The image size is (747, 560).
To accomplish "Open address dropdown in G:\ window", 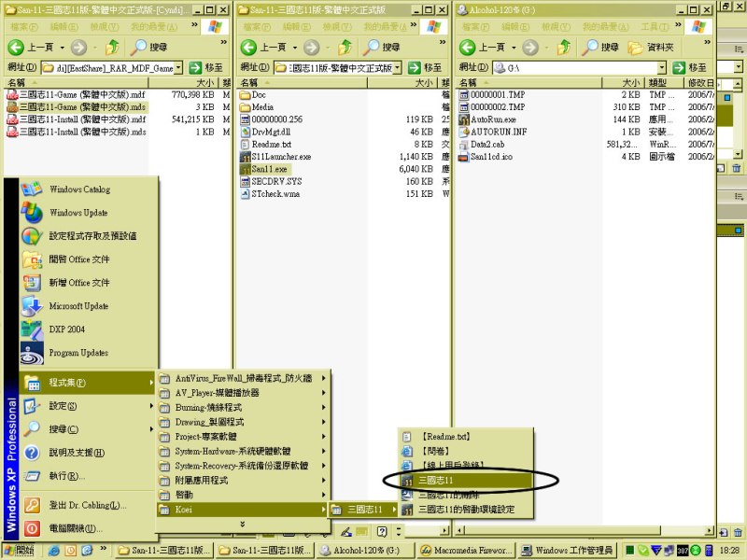I will 661,68.
